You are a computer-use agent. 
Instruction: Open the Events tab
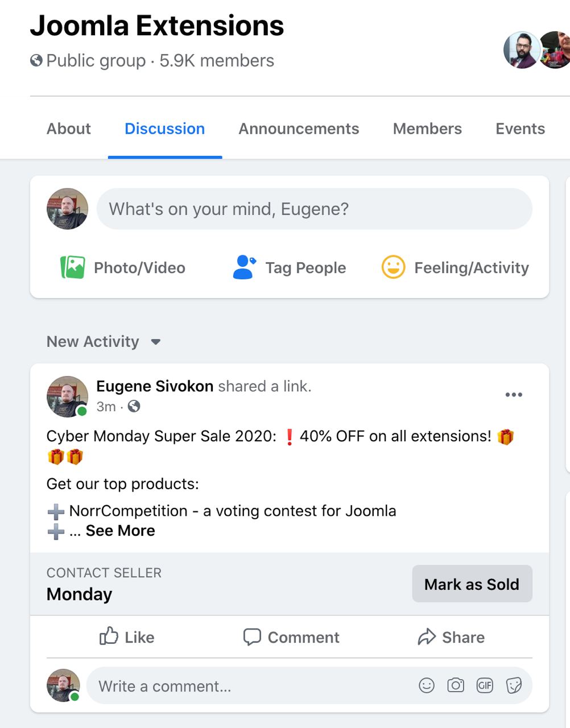(520, 129)
